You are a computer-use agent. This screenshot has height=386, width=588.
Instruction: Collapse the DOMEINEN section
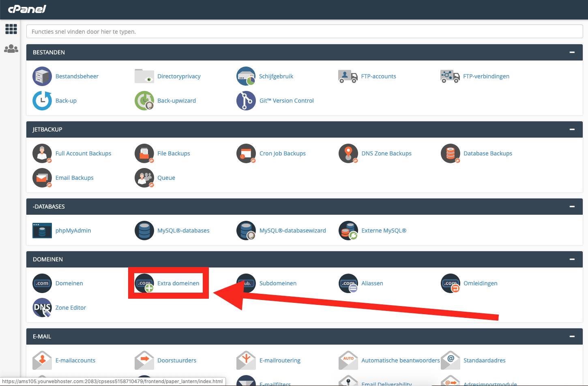click(x=572, y=259)
